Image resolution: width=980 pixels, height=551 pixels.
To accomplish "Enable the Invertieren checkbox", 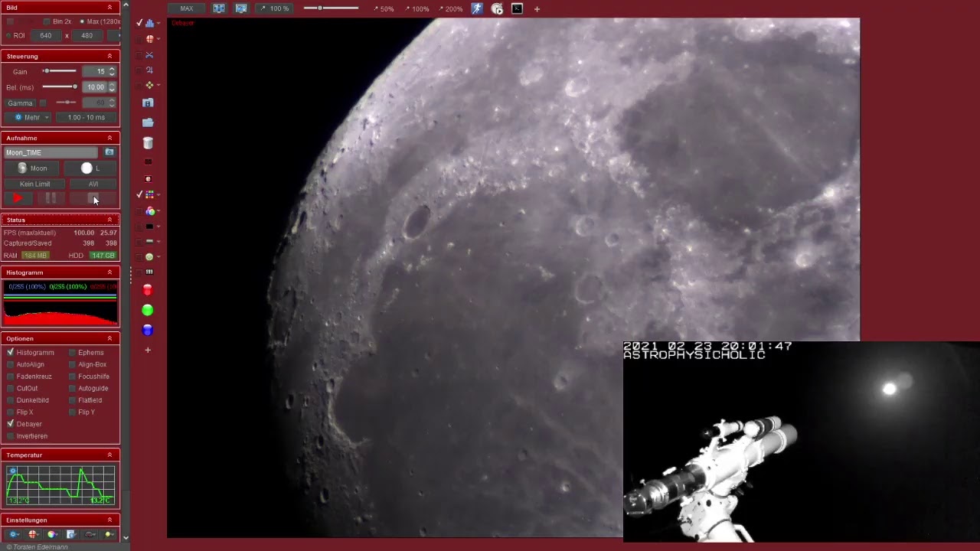I will 11,435.
